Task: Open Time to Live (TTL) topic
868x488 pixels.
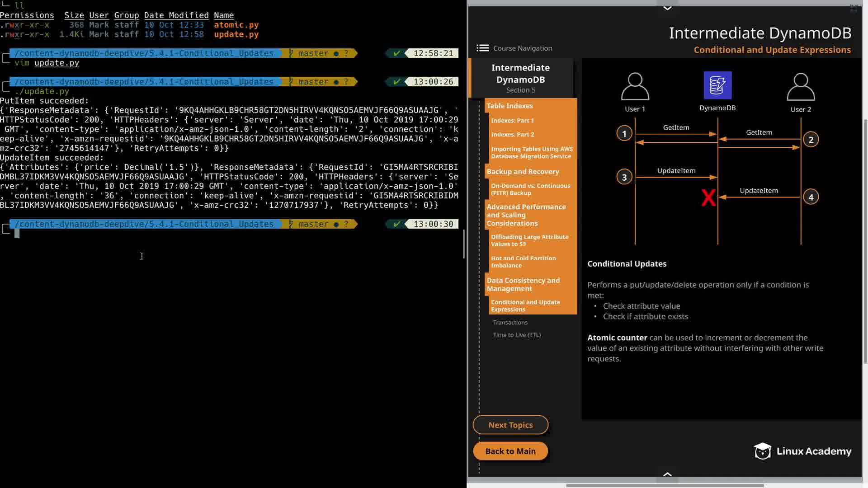Action: pos(517,335)
